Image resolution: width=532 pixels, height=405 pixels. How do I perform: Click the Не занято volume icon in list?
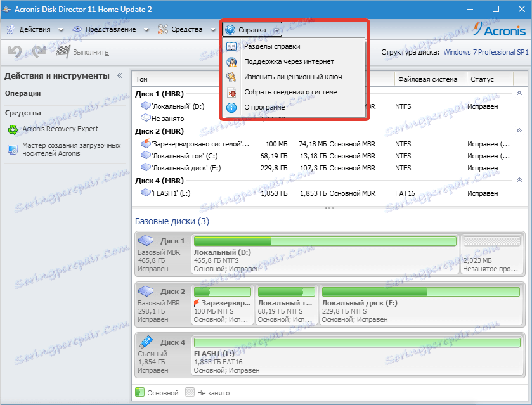146,118
